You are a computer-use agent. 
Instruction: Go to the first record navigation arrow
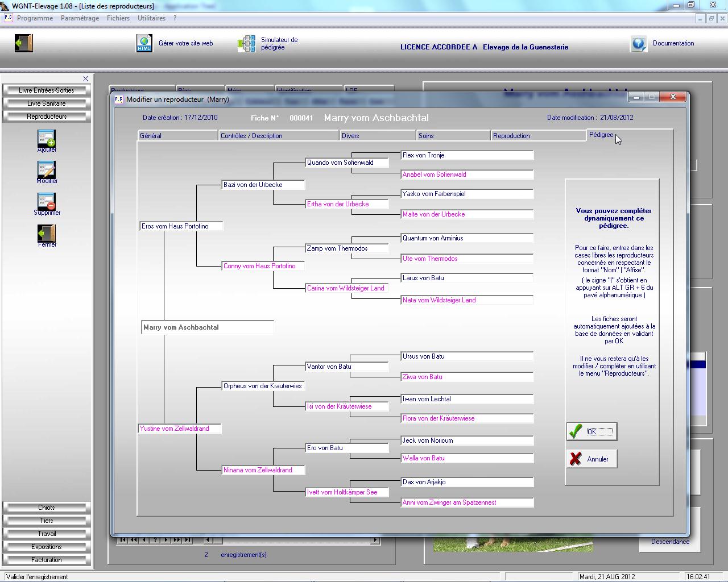tap(123, 540)
